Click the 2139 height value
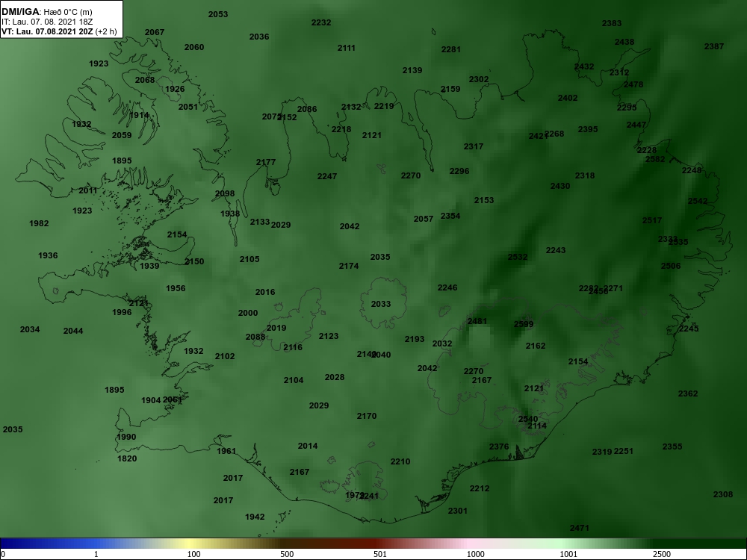 click(412, 70)
